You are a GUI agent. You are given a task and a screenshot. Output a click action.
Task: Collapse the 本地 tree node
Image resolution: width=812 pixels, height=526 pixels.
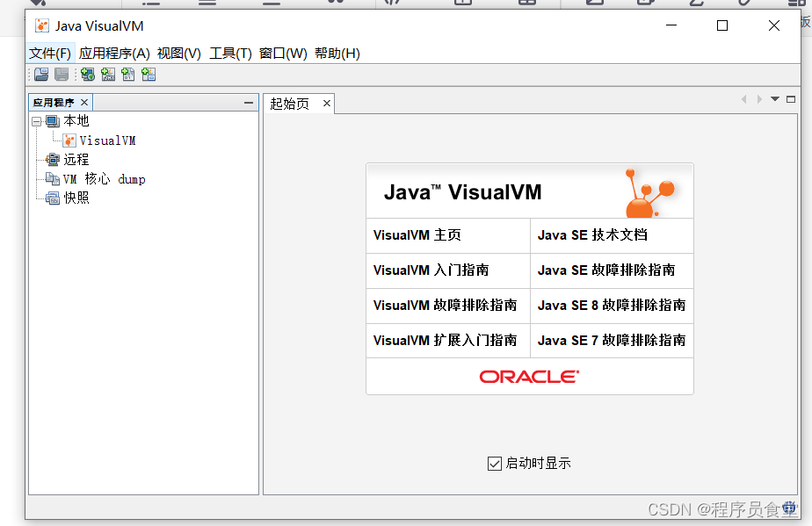pos(36,122)
